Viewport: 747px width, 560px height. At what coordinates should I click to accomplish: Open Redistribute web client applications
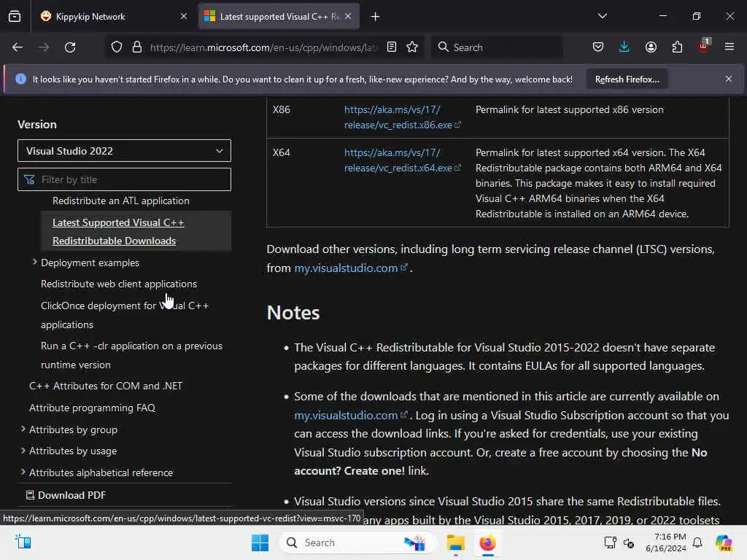pyautogui.click(x=119, y=284)
